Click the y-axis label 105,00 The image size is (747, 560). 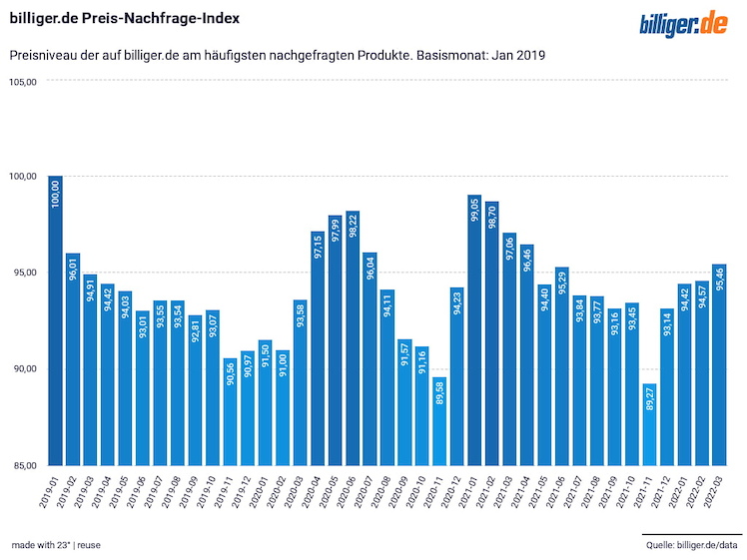tap(23, 82)
